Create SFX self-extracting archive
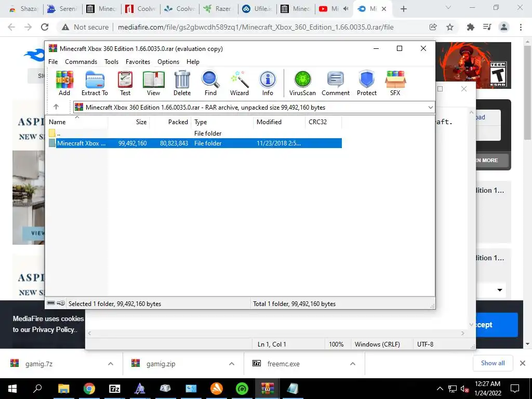This screenshot has height=399, width=532. coord(395,83)
